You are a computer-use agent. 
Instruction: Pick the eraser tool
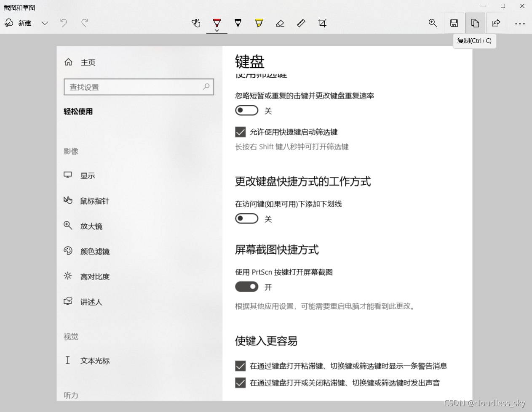pos(280,23)
